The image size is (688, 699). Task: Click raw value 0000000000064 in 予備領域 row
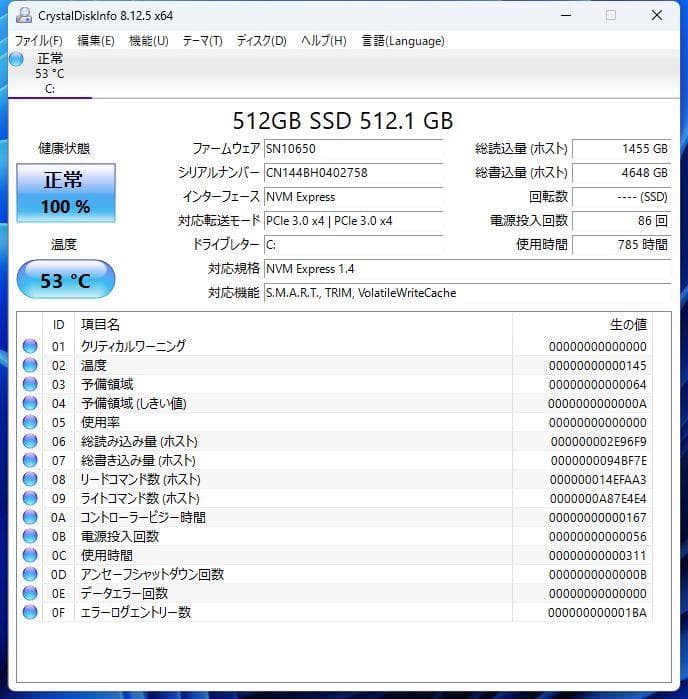[x=597, y=385]
